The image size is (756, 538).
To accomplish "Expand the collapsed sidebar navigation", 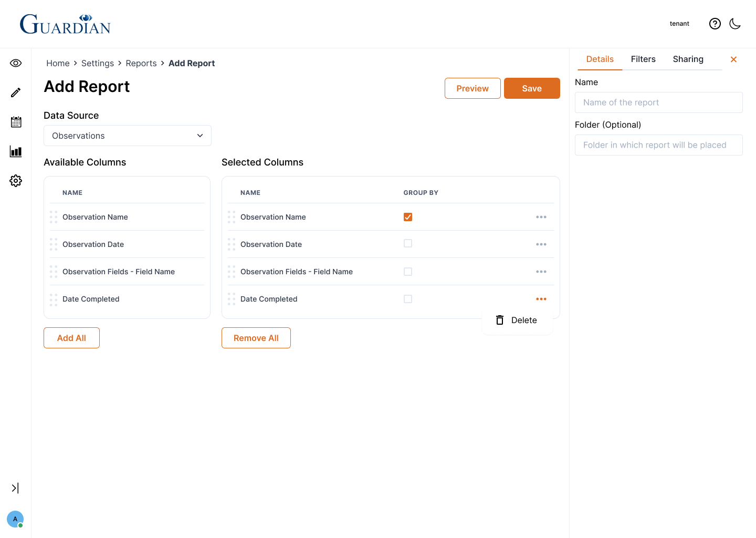I will (x=15, y=488).
